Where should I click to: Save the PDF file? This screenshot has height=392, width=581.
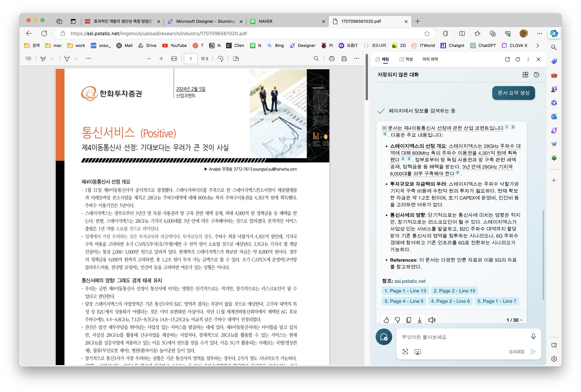[x=344, y=59]
